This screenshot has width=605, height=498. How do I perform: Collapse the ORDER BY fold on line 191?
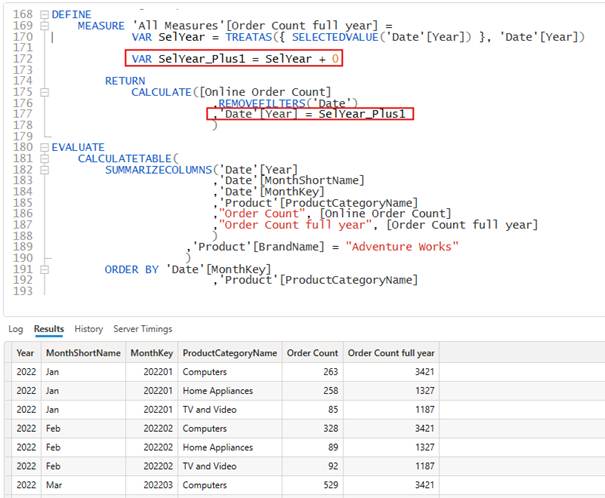[x=44, y=269]
